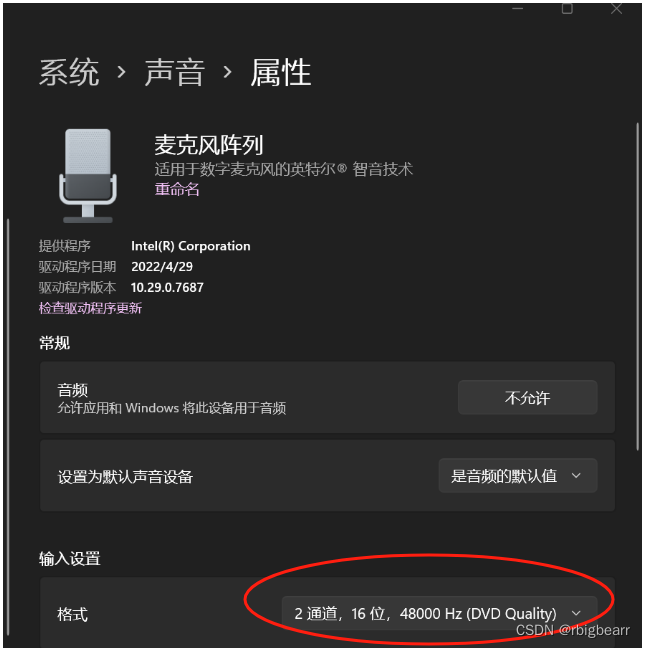Image resolution: width=646 pixels, height=648 pixels.
Task: Click the breadcrumb chevron after 声音
Action: (227, 72)
